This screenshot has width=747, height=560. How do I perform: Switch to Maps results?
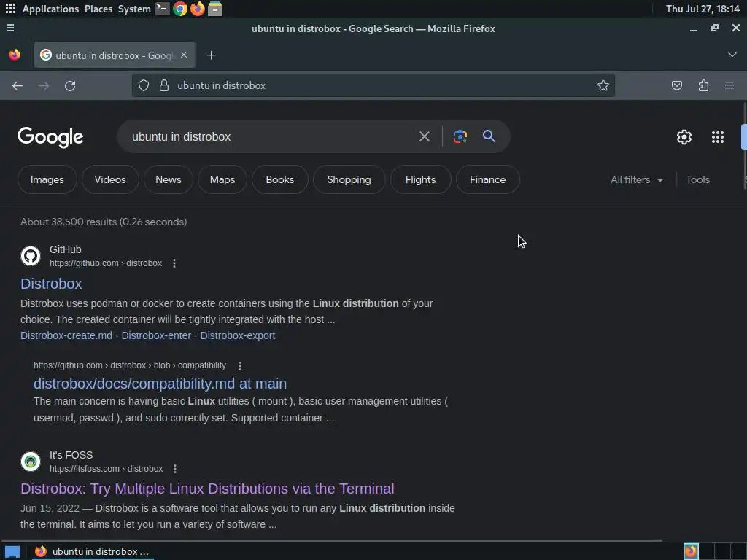222,179
